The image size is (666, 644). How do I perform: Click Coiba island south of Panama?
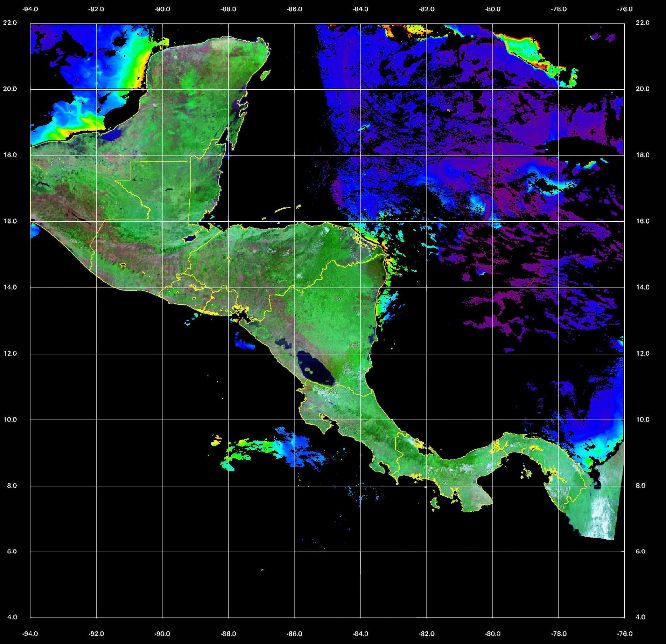(x=435, y=504)
